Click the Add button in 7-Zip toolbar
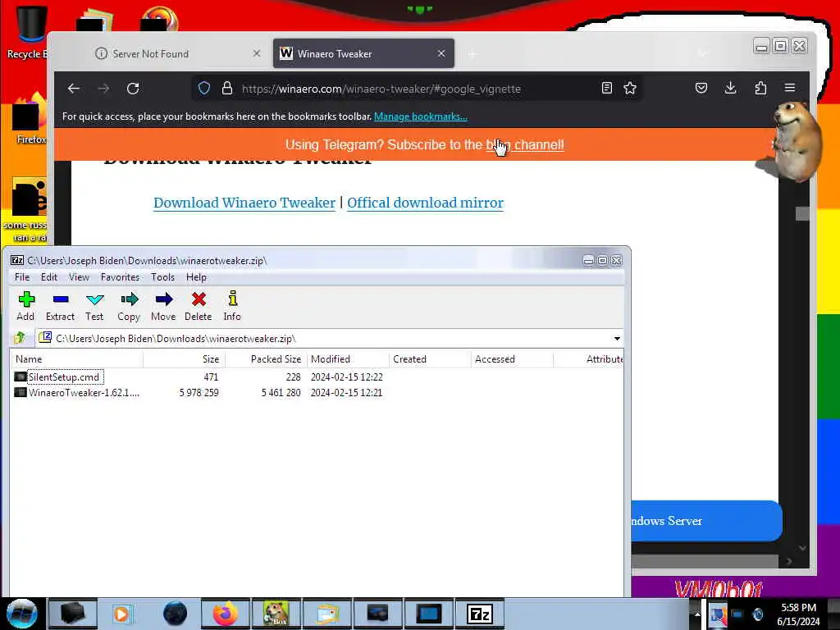Screen dimensions: 840x630 [x=25, y=307]
